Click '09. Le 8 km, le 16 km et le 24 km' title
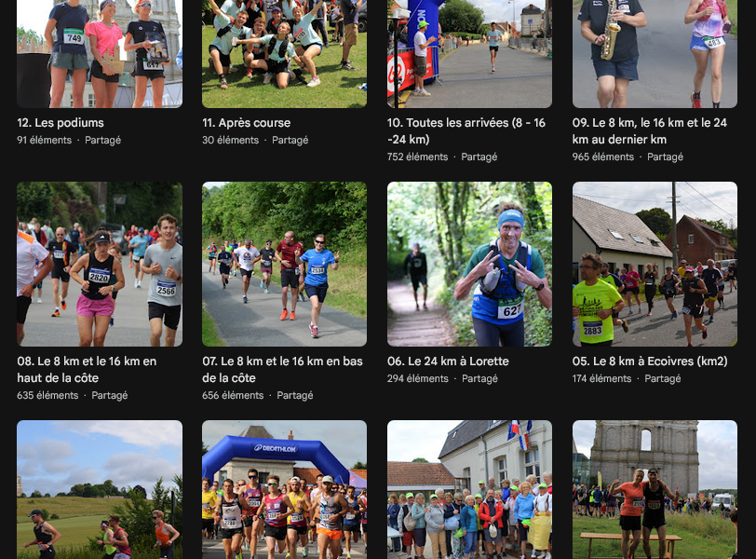The image size is (756, 559). (650, 130)
